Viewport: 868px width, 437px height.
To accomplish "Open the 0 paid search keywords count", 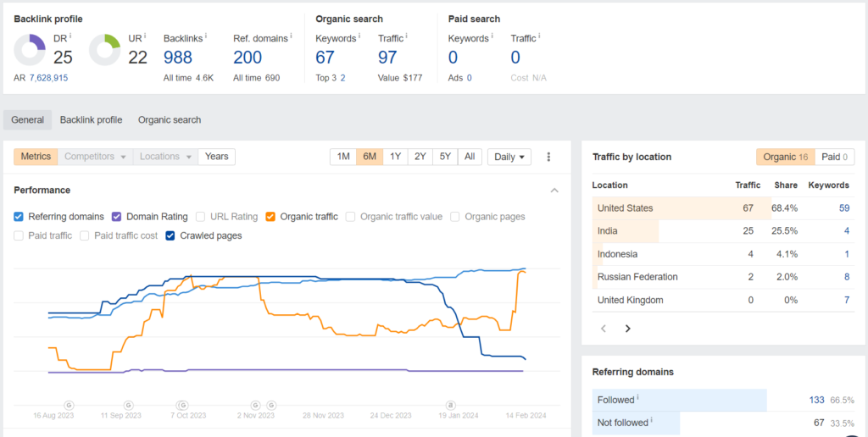I will coord(454,58).
